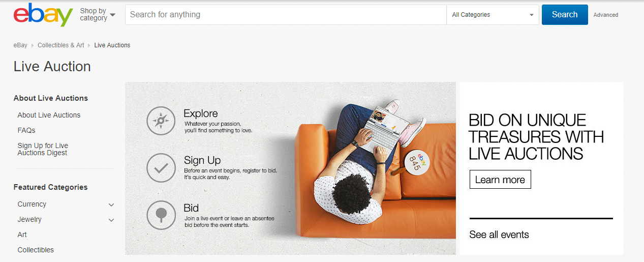
Task: Open the All Categories dropdown
Action: tap(493, 15)
